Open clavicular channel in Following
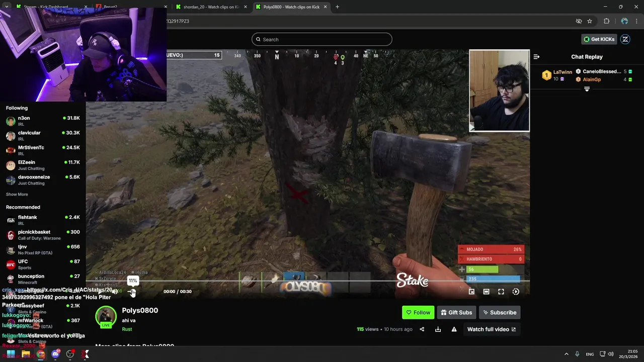 click(x=43, y=136)
